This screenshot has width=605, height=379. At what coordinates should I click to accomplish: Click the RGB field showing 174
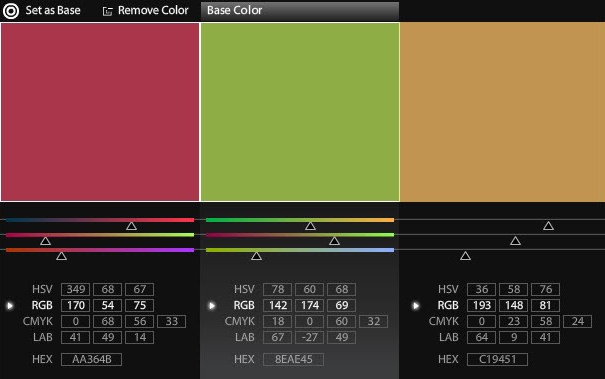pyautogui.click(x=309, y=305)
